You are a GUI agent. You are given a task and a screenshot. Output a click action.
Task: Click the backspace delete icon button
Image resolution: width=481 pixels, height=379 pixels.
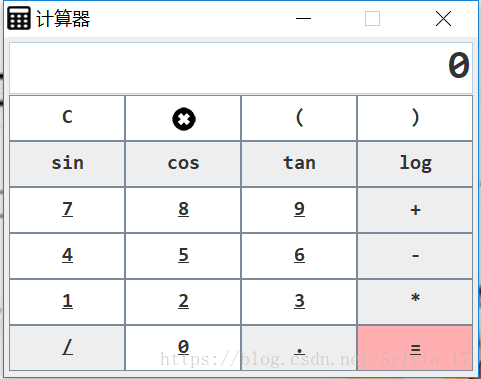pyautogui.click(x=183, y=118)
